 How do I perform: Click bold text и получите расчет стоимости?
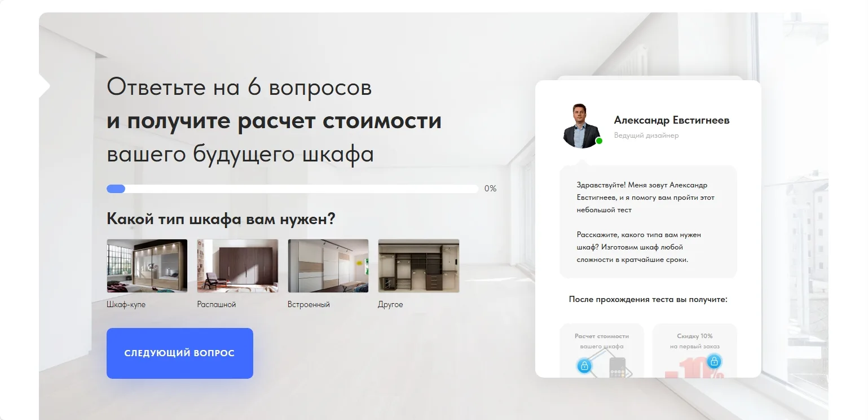(x=274, y=121)
